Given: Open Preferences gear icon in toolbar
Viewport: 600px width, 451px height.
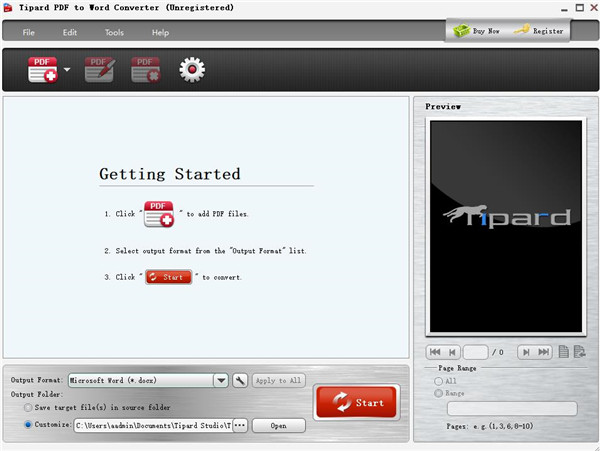Looking at the screenshot, I should [x=192, y=70].
